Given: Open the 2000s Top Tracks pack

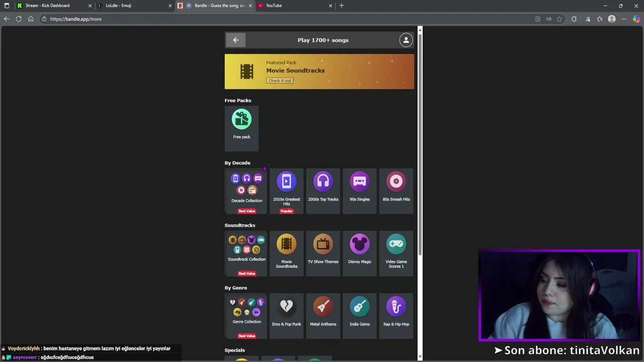Looking at the screenshot, I should click(x=323, y=192).
